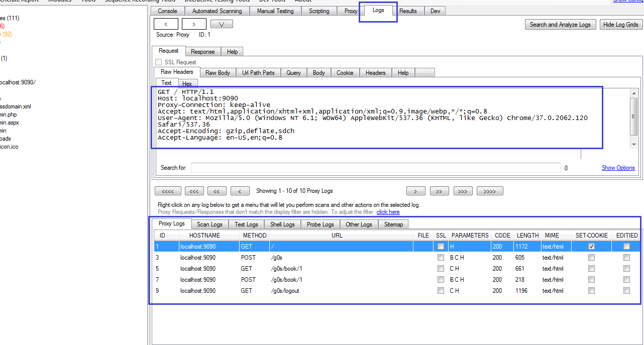The height and width of the screenshot is (345, 644).
Task: Click the >> paging button below the logs
Action: (x=439, y=191)
